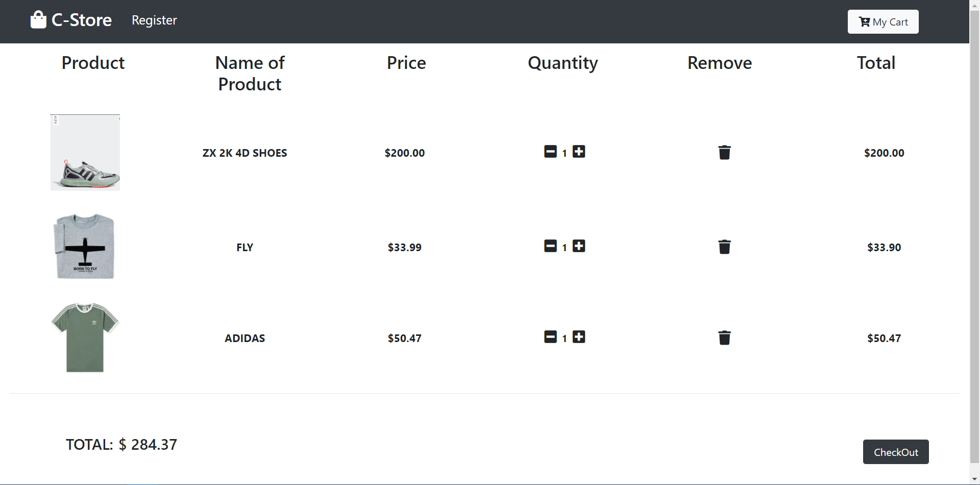Click the C-Store shopping bag logo icon

(38, 20)
